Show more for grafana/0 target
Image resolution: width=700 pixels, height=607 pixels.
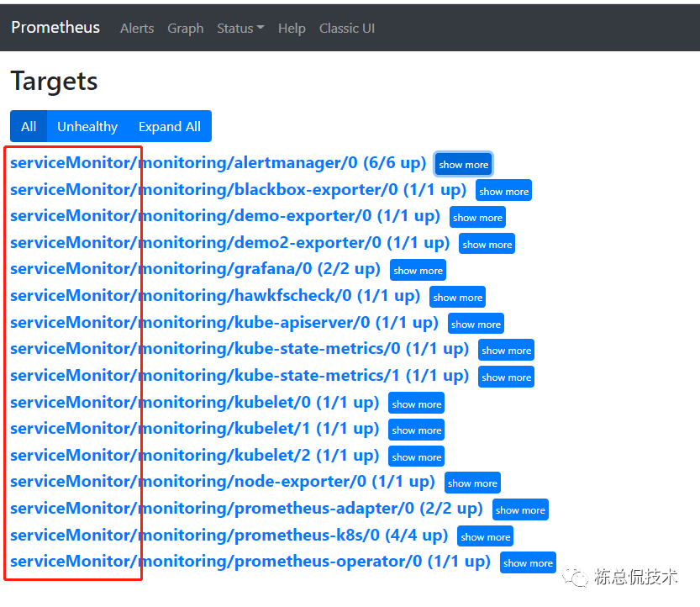[418, 270]
